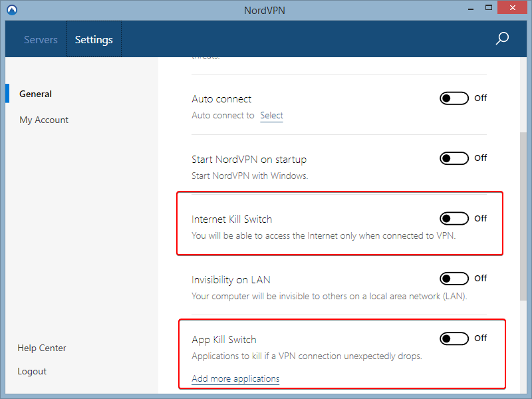Viewport: 532px width, 399px height.
Task: Maximize the NordVPN window
Action: point(489,7)
